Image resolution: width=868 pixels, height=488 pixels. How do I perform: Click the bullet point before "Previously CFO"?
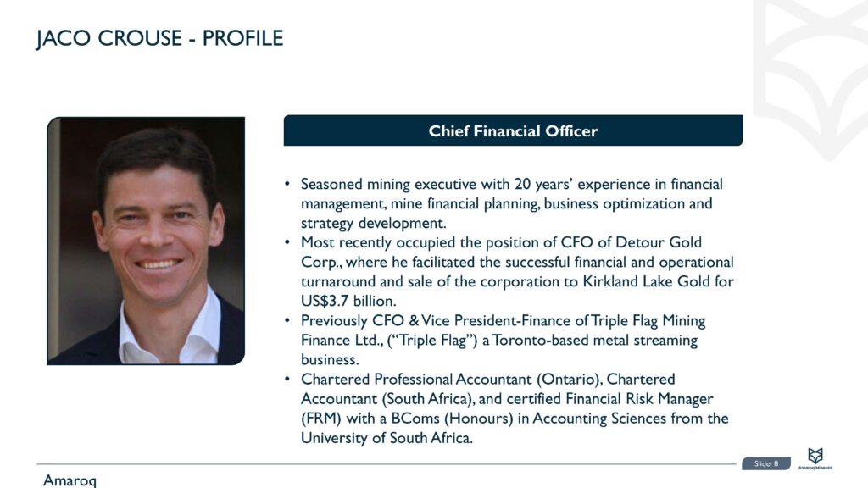click(x=288, y=321)
